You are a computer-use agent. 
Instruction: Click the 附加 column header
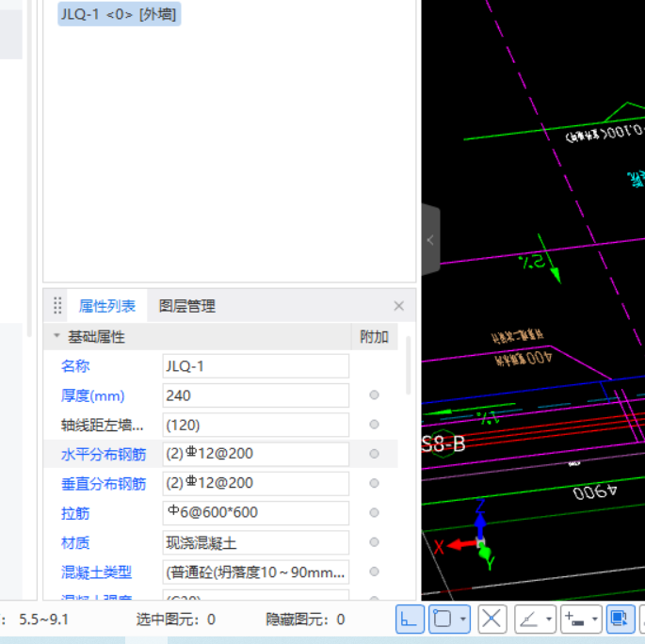374,337
